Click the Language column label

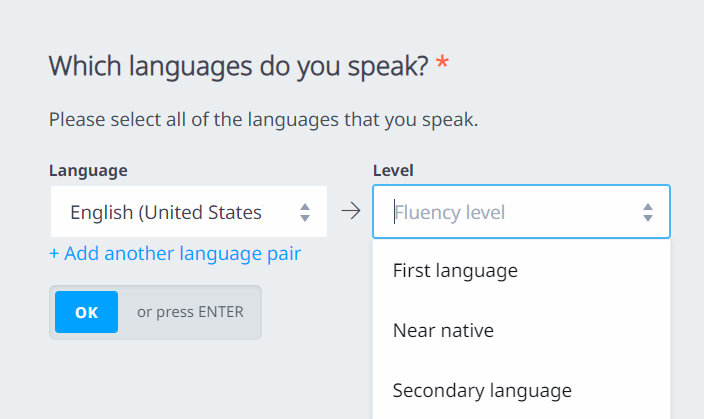tap(88, 170)
